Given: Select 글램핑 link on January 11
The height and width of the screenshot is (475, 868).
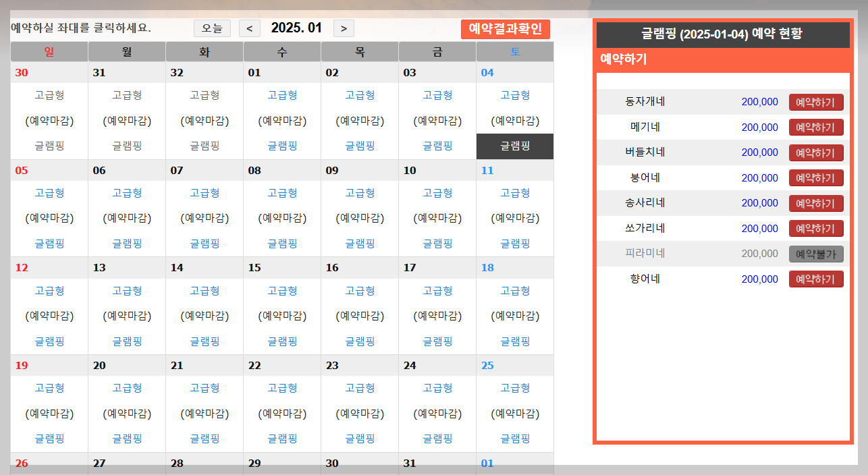Looking at the screenshot, I should 514,243.
